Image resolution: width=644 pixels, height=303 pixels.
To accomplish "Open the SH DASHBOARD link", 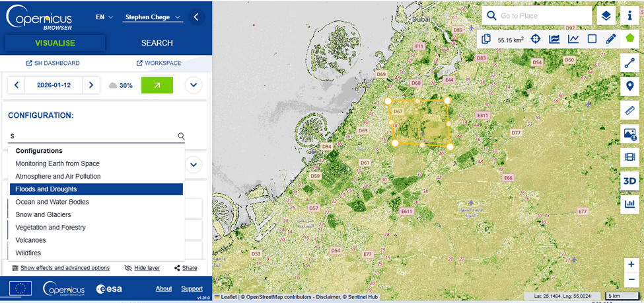I will [53, 64].
